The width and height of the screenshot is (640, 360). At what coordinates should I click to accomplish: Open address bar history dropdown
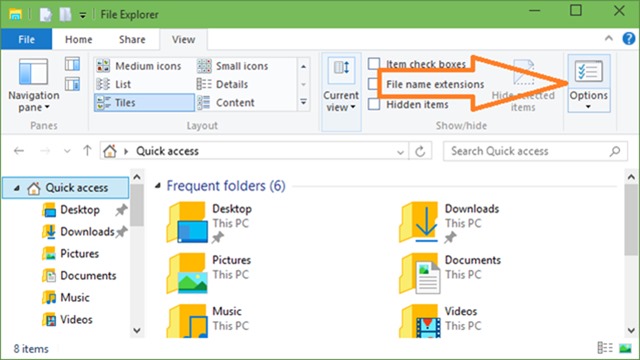coord(400,152)
